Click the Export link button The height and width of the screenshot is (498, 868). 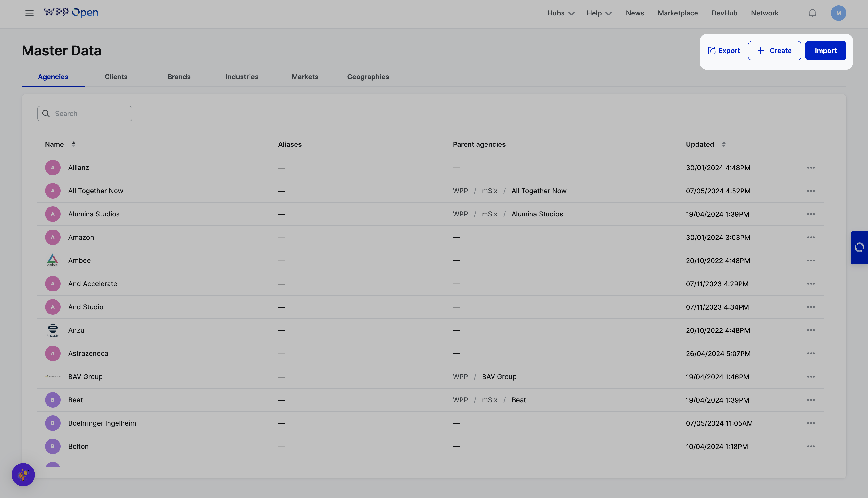(724, 51)
